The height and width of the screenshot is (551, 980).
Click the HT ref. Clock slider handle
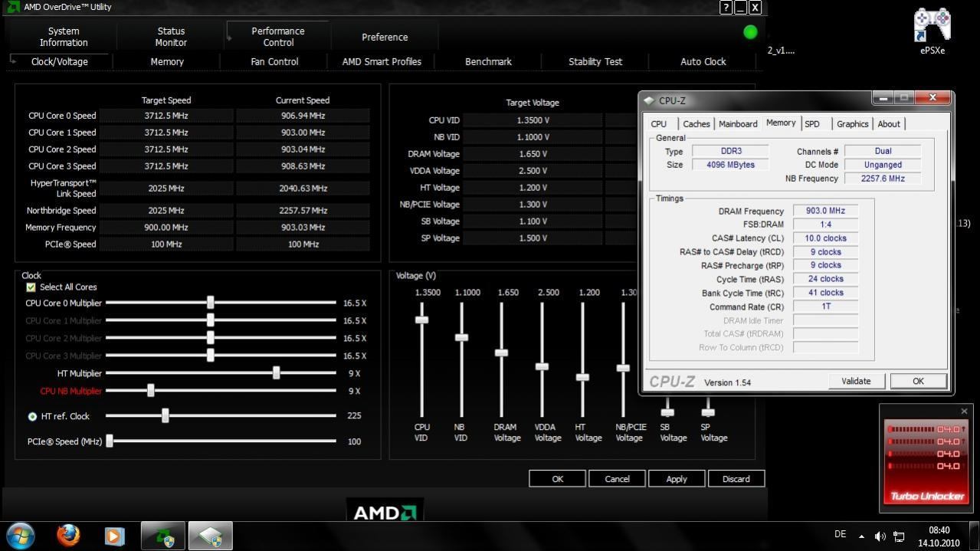[165, 416]
